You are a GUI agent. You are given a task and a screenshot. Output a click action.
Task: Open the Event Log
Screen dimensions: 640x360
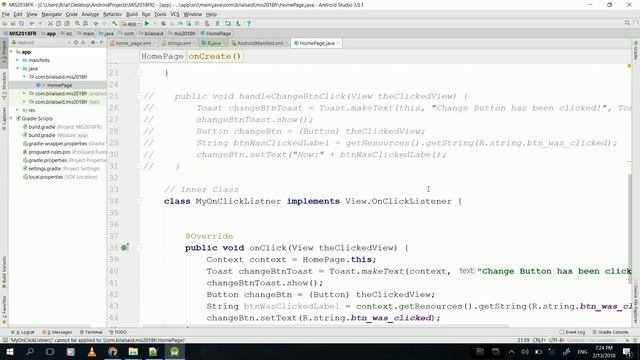[x=572, y=332]
